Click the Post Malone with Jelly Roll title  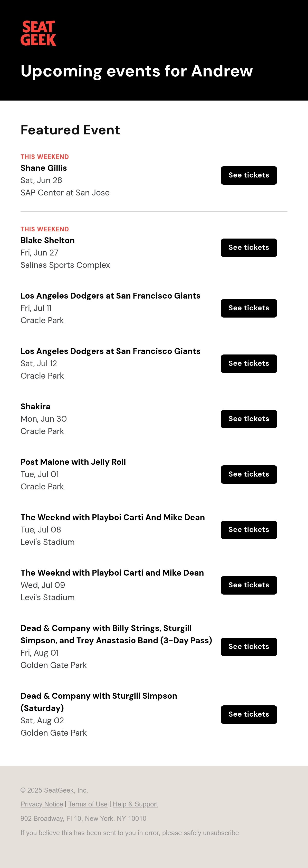point(73,462)
